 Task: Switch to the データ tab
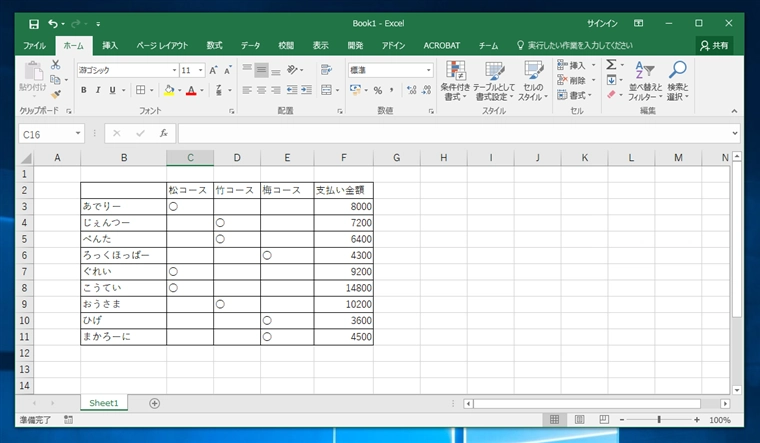coord(251,46)
